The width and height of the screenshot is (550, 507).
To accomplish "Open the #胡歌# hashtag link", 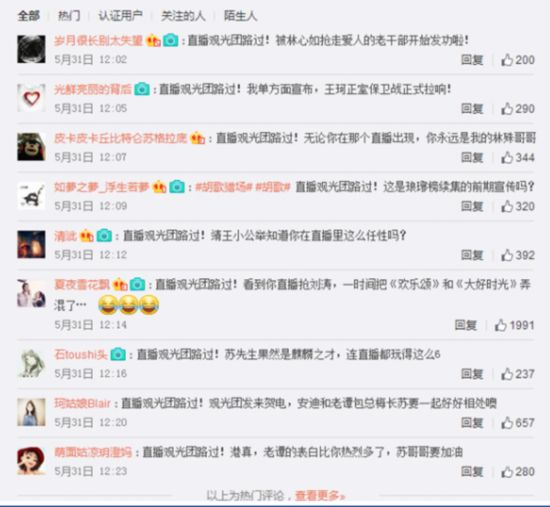I will click(273, 187).
